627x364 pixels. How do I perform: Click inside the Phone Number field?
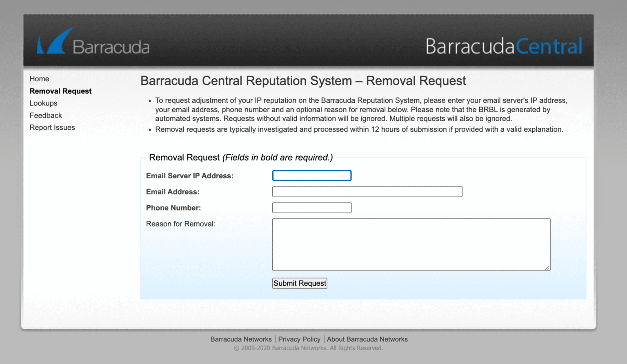pyautogui.click(x=311, y=207)
